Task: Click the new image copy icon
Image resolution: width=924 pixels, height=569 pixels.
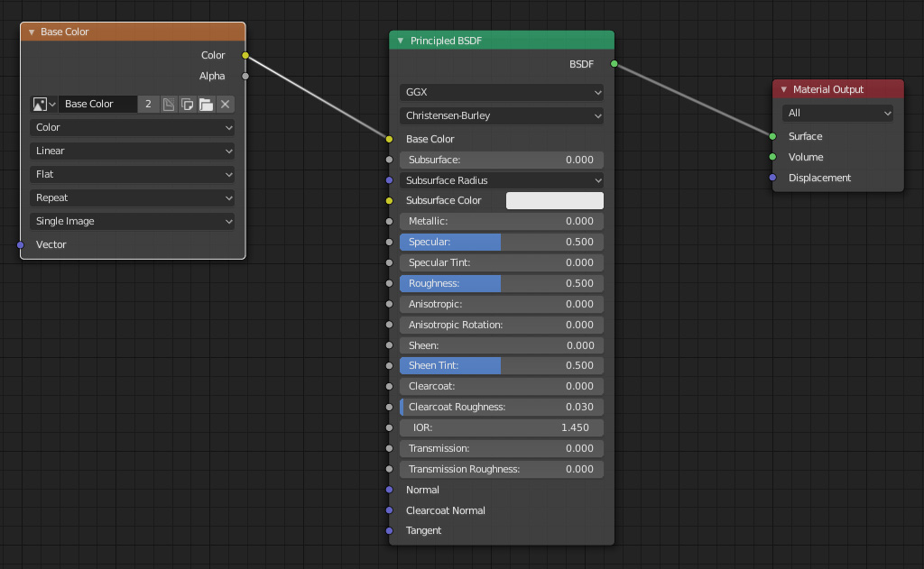Action: pos(188,105)
